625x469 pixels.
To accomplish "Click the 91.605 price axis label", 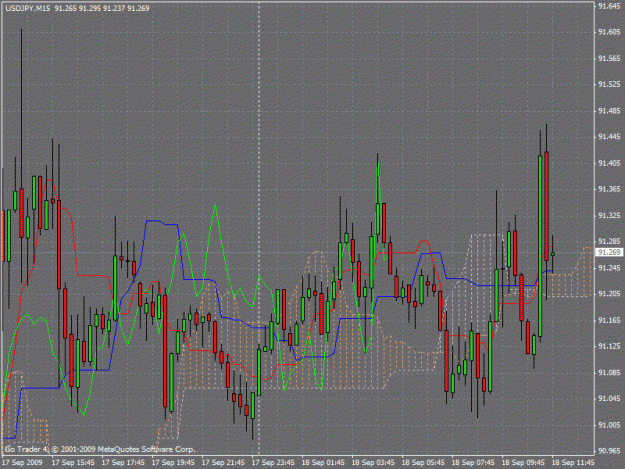I will click(x=609, y=32).
